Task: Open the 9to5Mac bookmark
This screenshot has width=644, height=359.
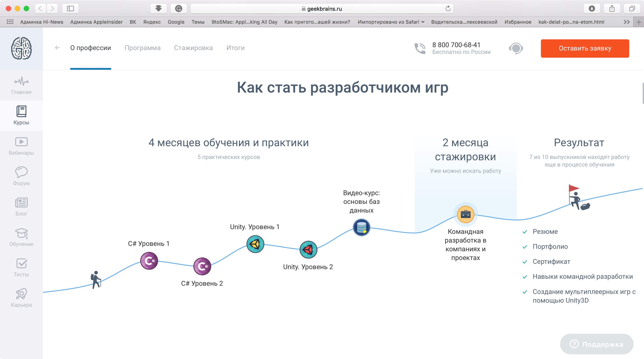Action: [x=244, y=22]
